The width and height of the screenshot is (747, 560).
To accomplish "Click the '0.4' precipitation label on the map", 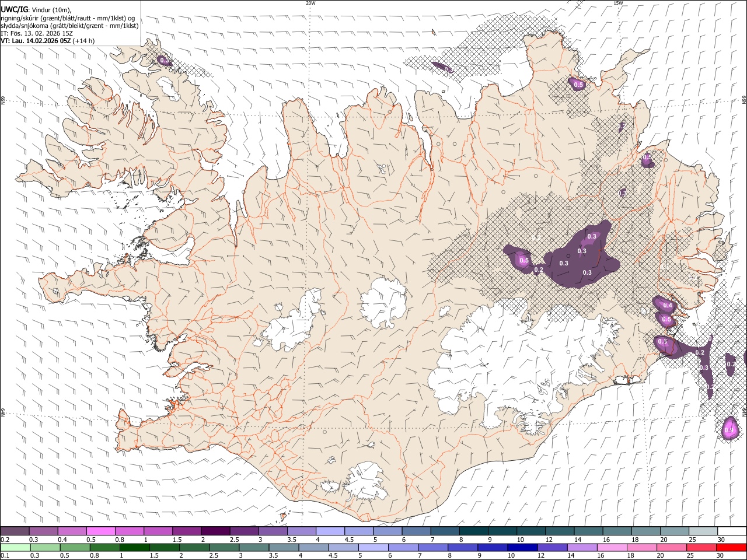I will tap(668, 306).
